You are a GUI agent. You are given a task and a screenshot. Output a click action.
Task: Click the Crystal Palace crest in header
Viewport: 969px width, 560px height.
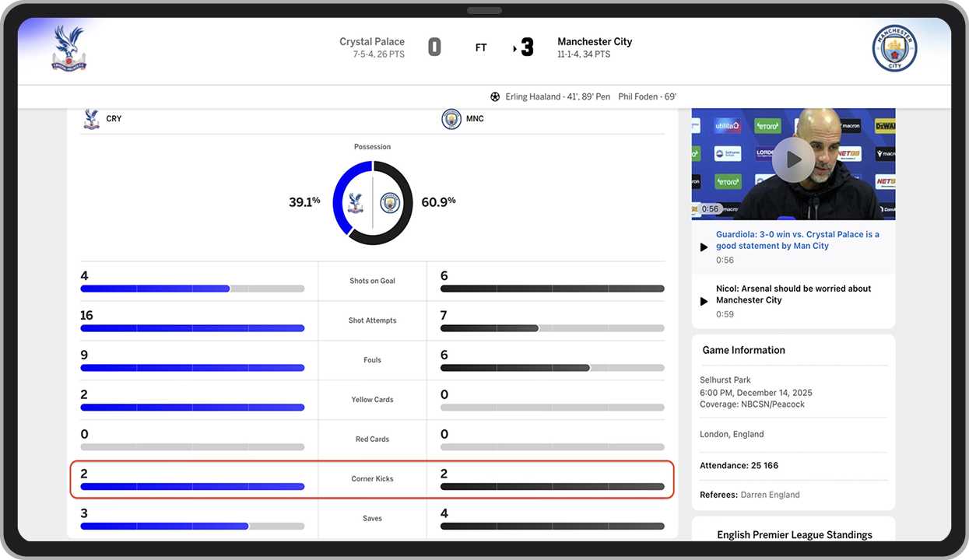pos(68,49)
